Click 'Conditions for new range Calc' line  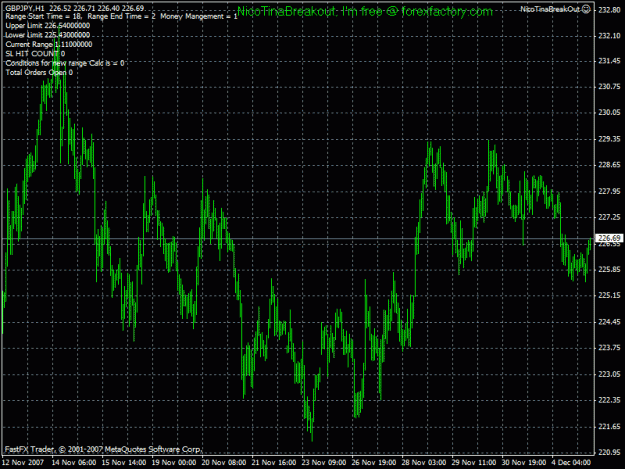point(65,63)
